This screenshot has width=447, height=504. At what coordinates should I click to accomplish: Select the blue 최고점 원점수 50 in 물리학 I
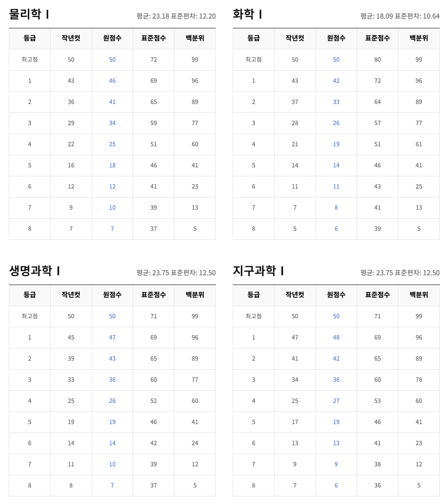point(112,60)
